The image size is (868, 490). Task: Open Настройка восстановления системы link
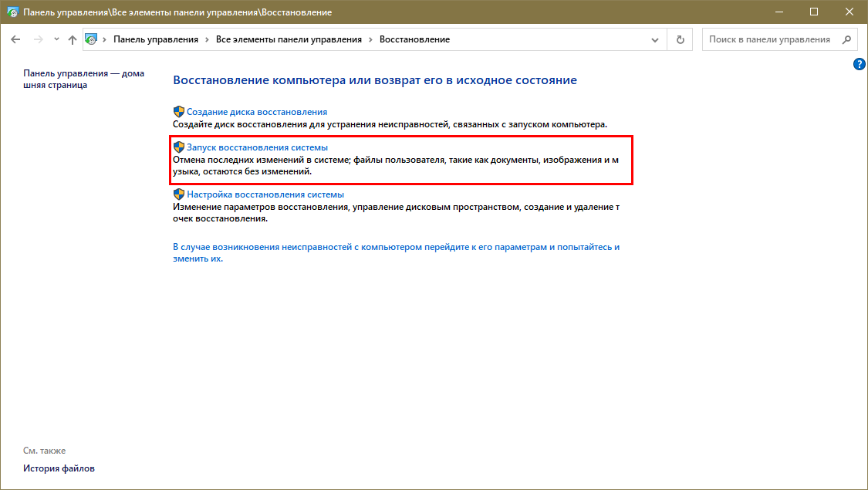click(x=265, y=194)
